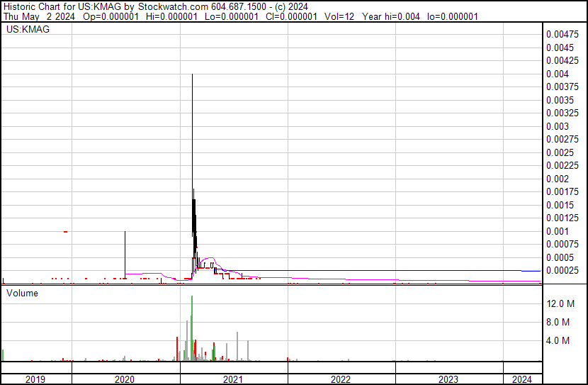Viewport: 588px width, 385px height.
Task: Click the Op=0.000001 open value
Action: coord(111,16)
